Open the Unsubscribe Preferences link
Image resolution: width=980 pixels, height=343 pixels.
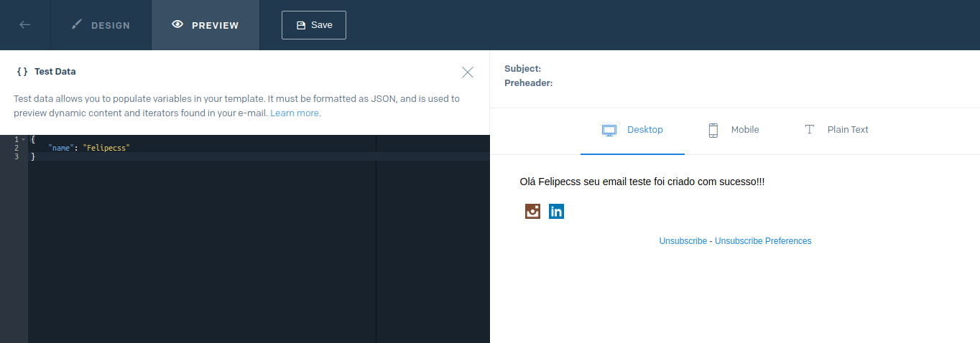pos(763,241)
